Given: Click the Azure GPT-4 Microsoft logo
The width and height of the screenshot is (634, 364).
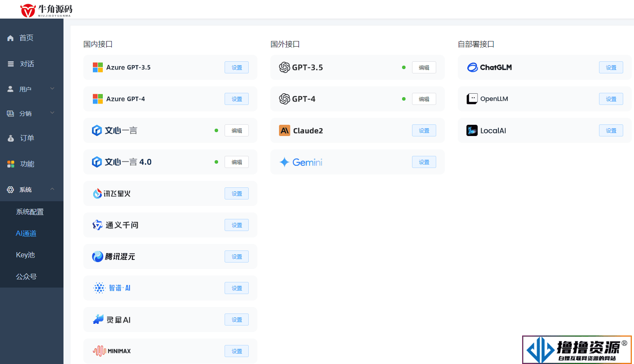Looking at the screenshot, I should pyautogui.click(x=98, y=99).
